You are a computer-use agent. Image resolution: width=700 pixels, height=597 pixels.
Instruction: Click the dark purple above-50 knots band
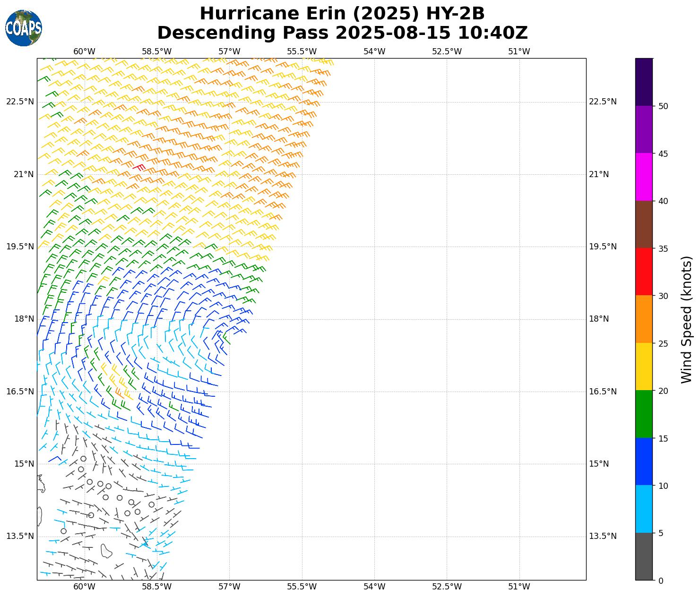coord(644,82)
